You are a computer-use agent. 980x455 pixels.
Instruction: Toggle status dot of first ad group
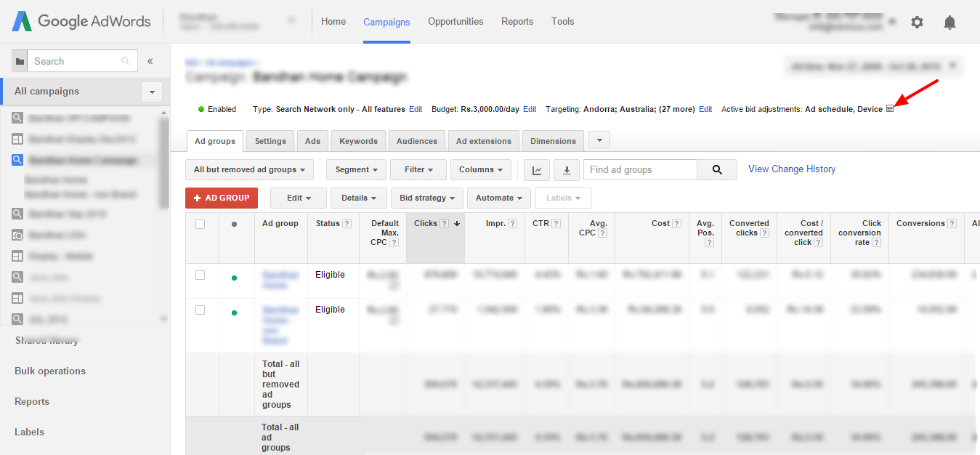coord(234,278)
